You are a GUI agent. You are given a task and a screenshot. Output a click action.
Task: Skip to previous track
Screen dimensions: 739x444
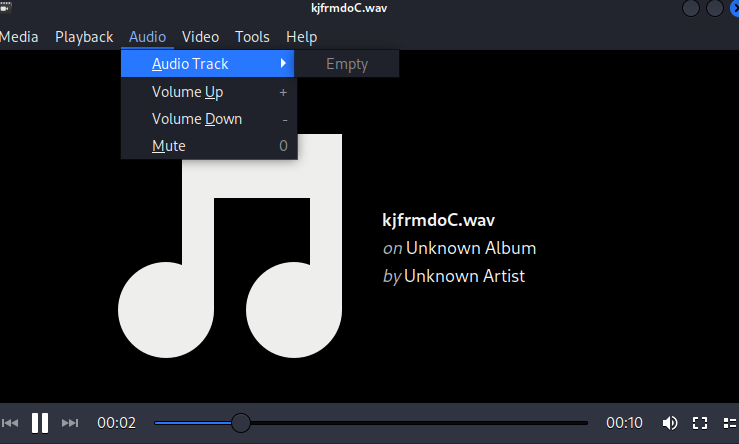click(x=10, y=423)
